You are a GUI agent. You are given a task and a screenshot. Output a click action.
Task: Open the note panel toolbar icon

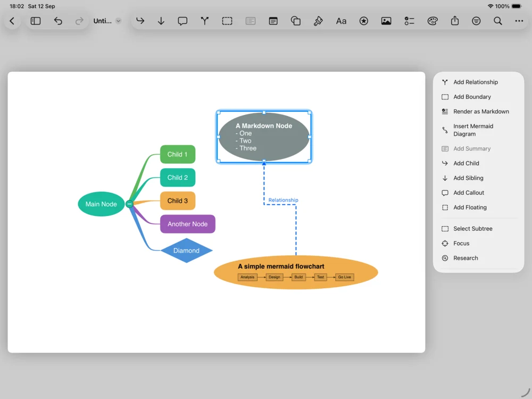point(273,21)
